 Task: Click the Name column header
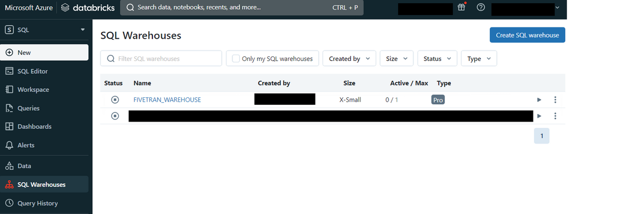(x=142, y=83)
